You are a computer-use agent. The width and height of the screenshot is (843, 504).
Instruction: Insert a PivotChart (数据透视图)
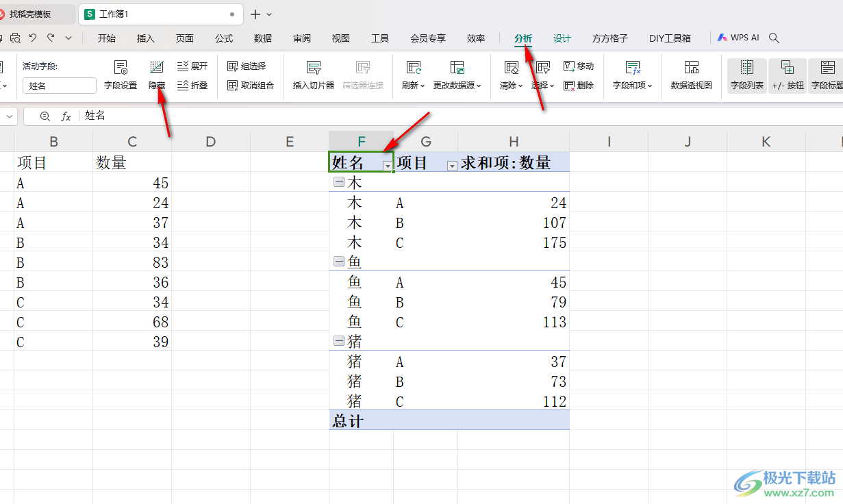point(692,76)
